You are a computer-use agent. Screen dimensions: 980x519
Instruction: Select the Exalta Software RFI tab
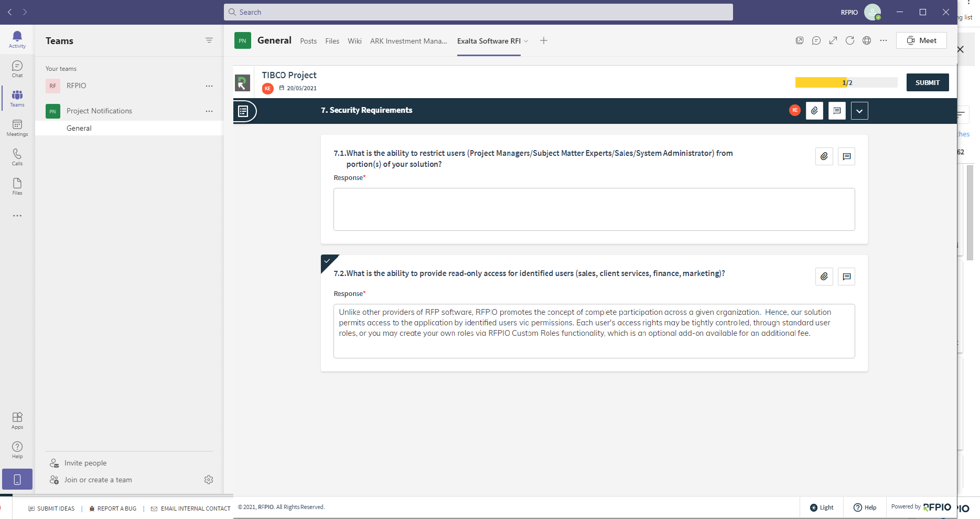coord(489,41)
